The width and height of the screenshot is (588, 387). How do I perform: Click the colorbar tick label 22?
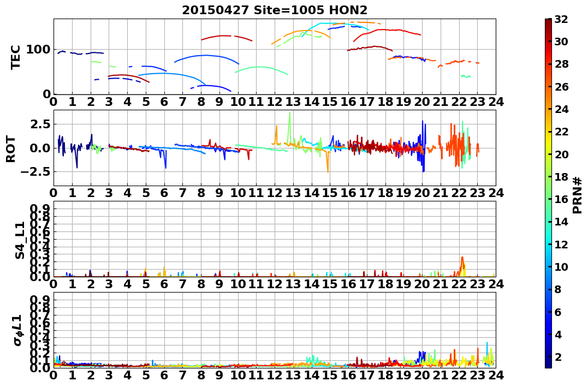[561, 132]
